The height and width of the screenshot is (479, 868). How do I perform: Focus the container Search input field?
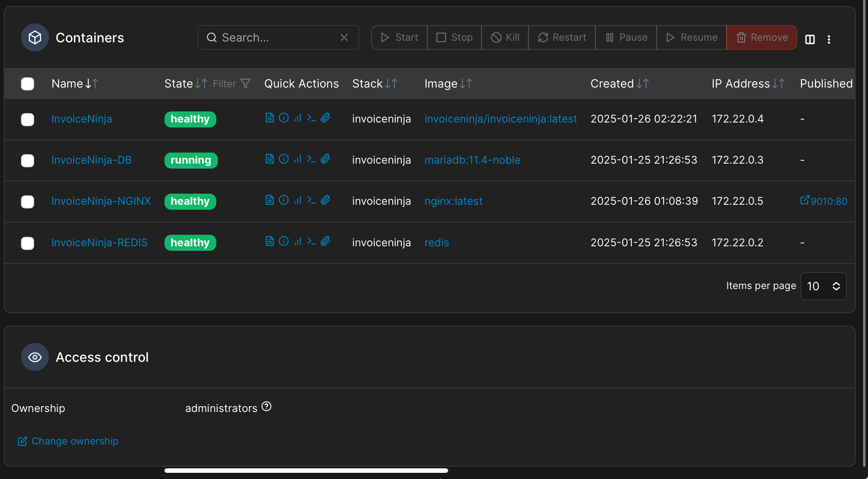[x=278, y=37]
